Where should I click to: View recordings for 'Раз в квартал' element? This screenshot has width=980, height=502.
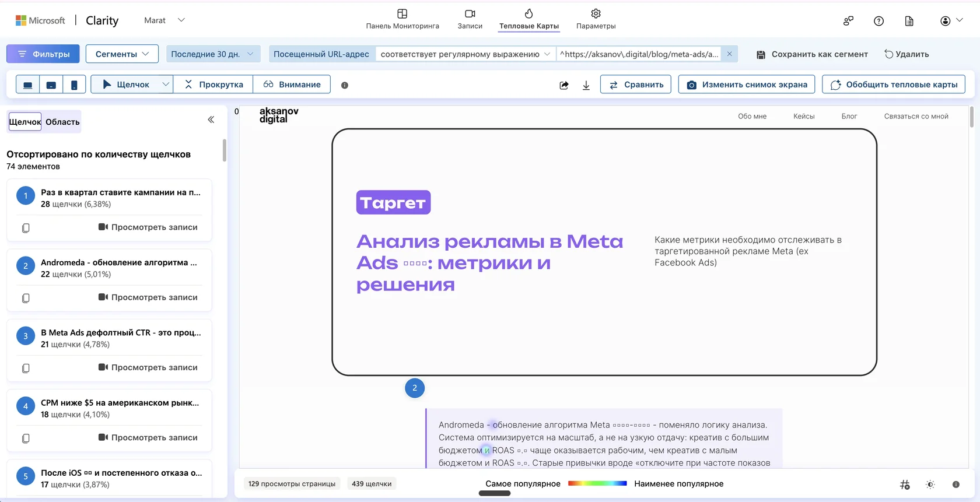[x=148, y=227]
